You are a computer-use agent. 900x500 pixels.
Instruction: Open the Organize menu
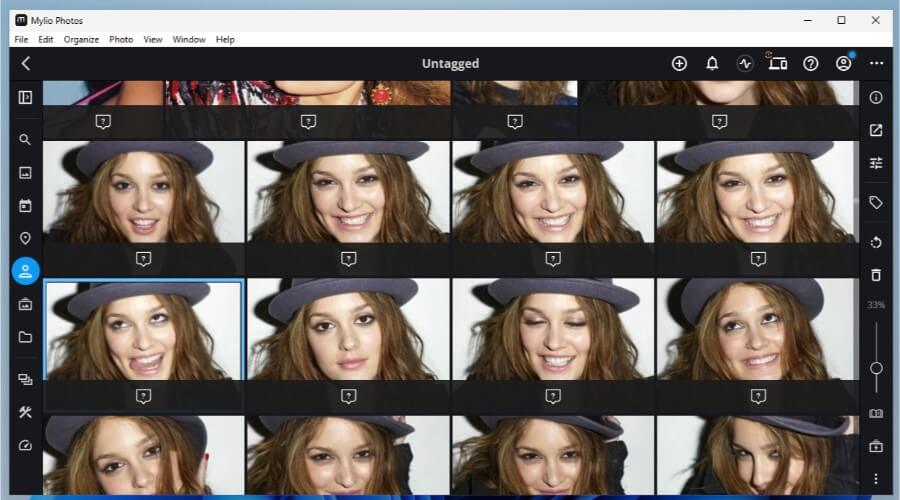click(82, 40)
